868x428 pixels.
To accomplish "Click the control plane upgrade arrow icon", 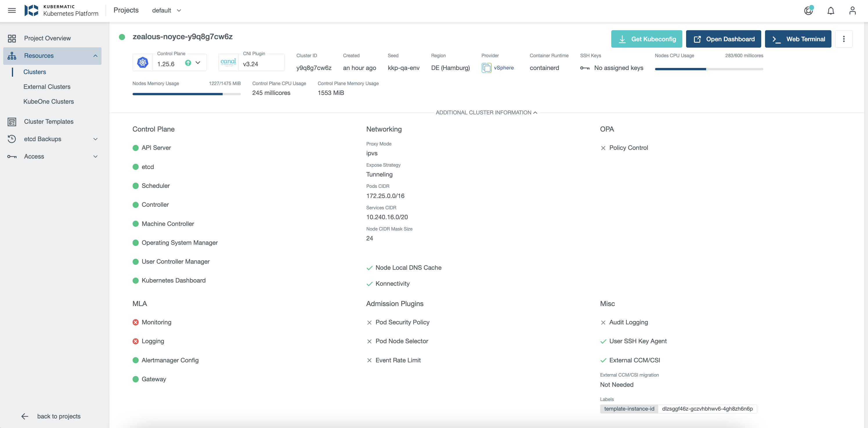I will point(188,63).
